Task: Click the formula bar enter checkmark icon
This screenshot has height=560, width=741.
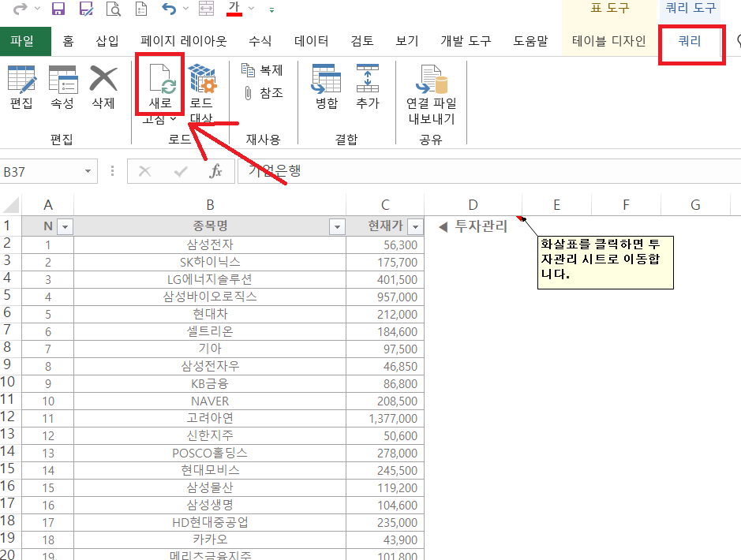Action: click(181, 171)
